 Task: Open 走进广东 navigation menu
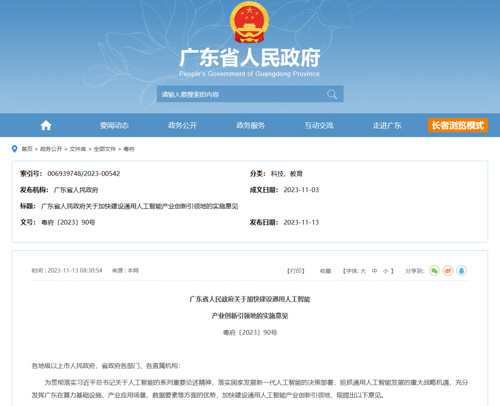click(x=387, y=126)
